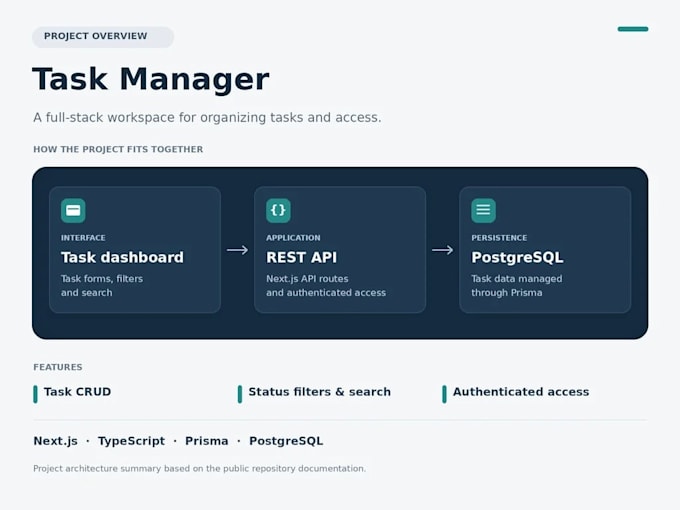Click the PostgreSQL database lines icon
Screen dimensions: 680x510
[x=483, y=210]
